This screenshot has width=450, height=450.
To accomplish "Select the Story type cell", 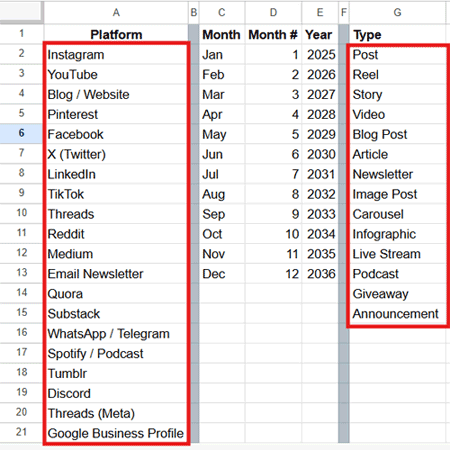I will (x=397, y=94).
